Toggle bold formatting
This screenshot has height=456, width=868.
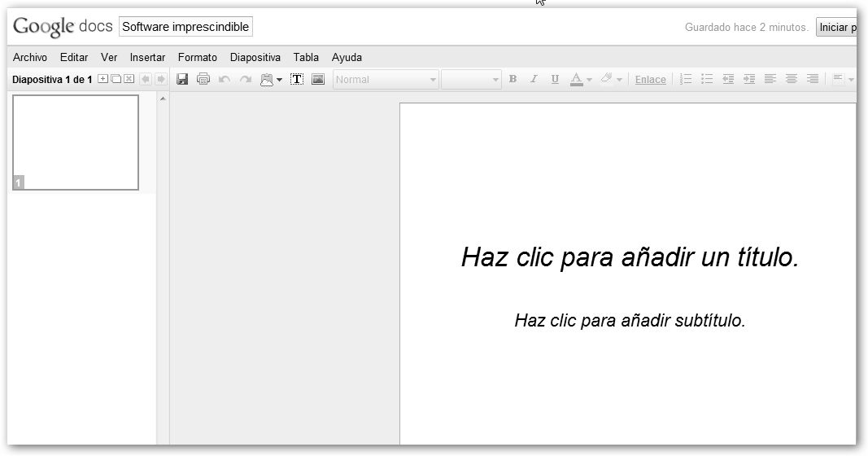tap(513, 79)
